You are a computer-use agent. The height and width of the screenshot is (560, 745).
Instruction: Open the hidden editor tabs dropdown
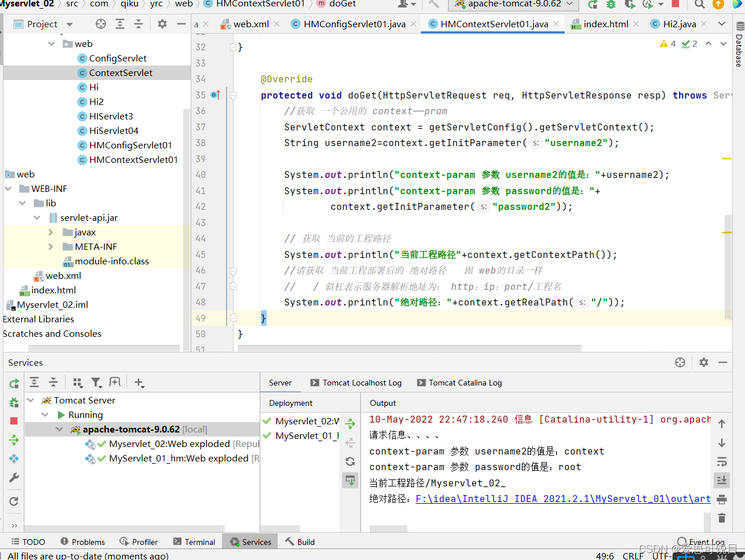[x=723, y=24]
